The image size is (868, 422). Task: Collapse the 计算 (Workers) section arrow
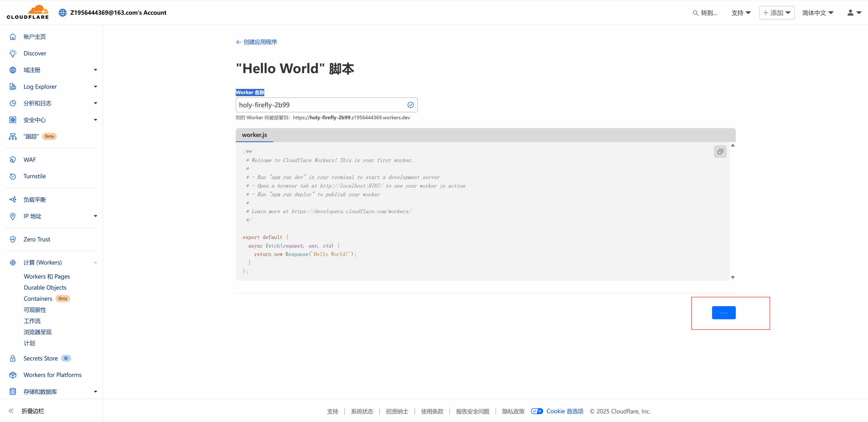[95, 262]
